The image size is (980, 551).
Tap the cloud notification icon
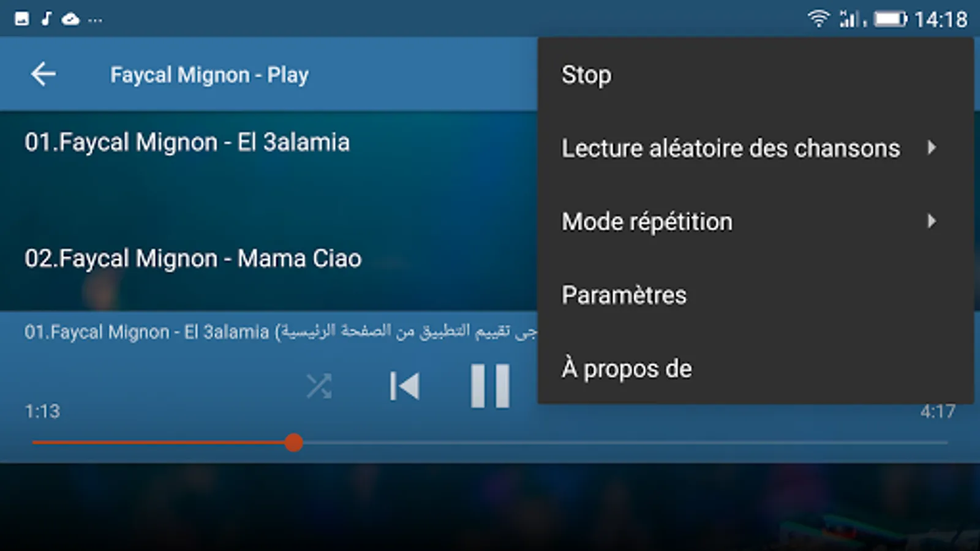(x=70, y=19)
